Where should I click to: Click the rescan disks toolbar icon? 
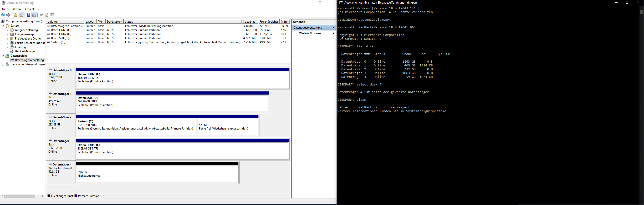(41, 15)
